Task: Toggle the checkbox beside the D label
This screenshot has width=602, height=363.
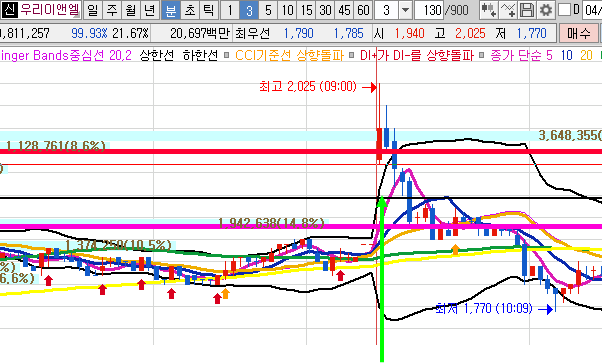Action: [564, 10]
